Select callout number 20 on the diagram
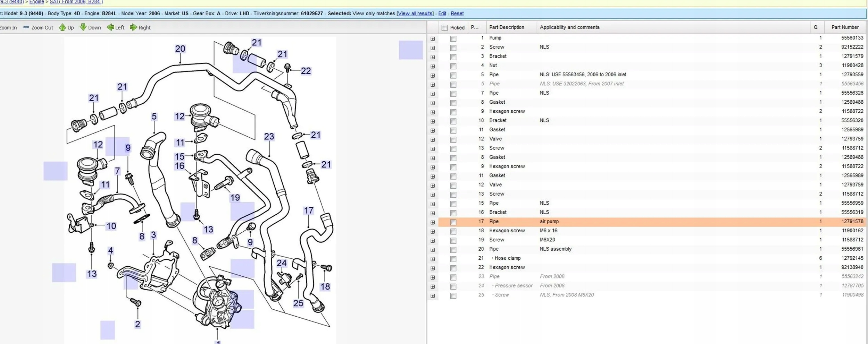 click(x=180, y=49)
